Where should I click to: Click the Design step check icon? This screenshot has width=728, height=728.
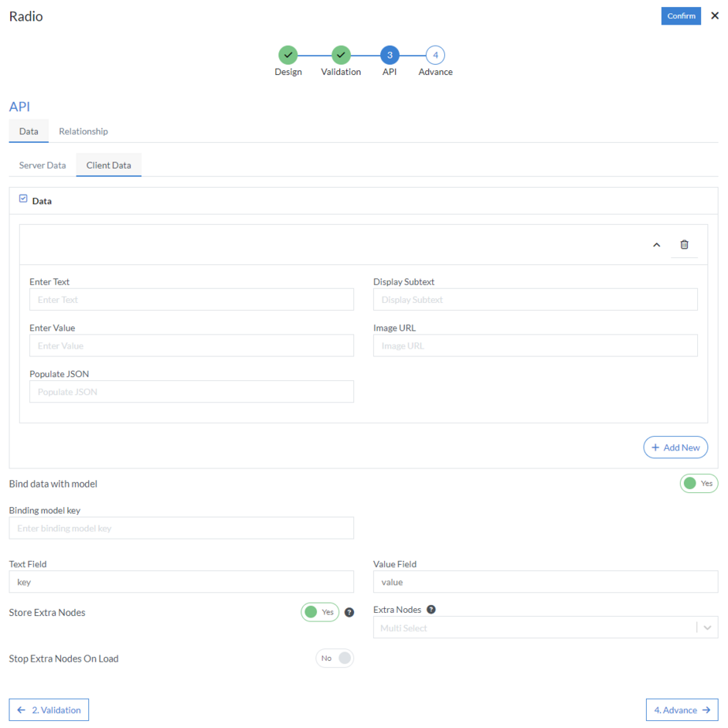(288, 54)
